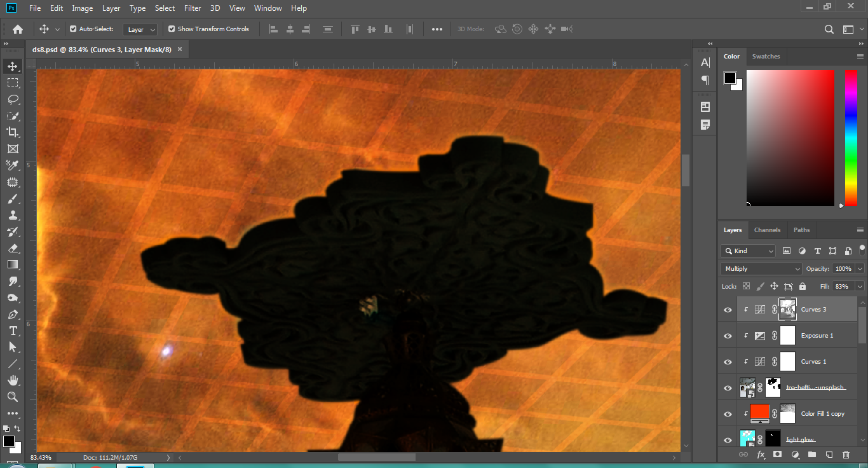
Task: Create a new group folder icon
Action: 811,455
